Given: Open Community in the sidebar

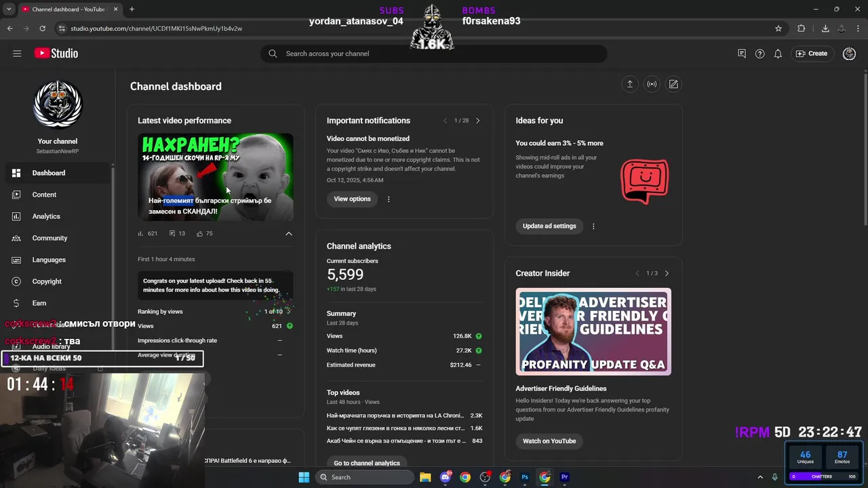Looking at the screenshot, I should pyautogui.click(x=57, y=238).
